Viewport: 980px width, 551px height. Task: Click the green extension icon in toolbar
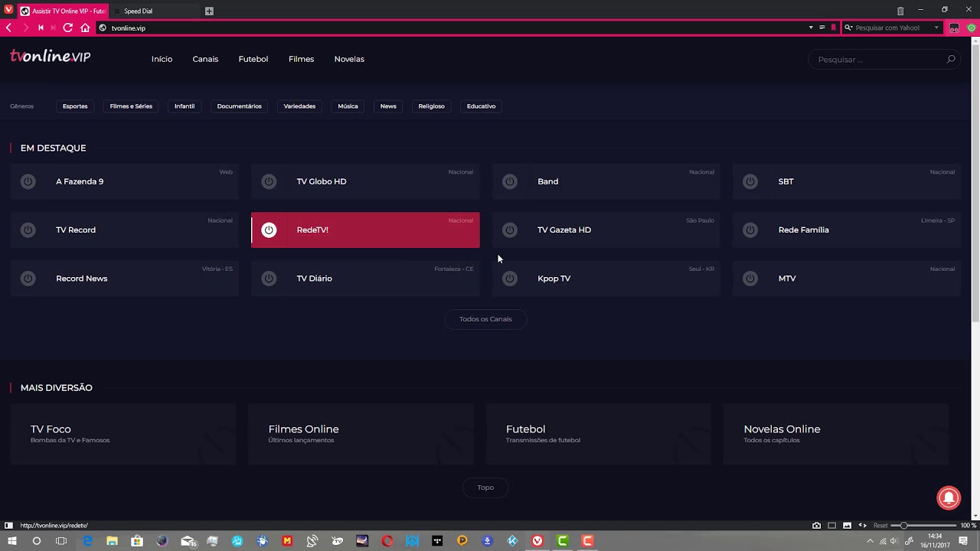[972, 28]
